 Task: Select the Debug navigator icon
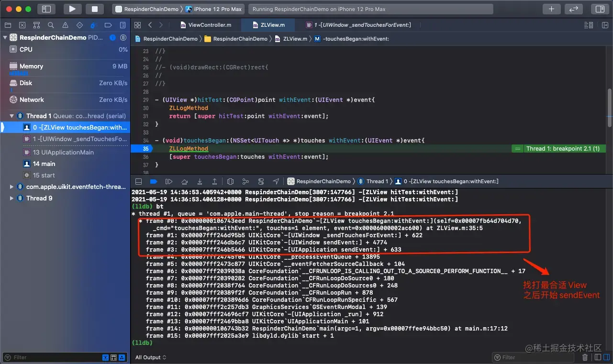[94, 25]
